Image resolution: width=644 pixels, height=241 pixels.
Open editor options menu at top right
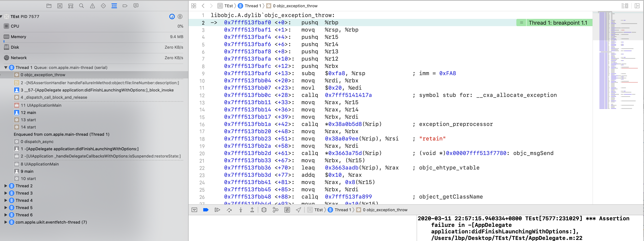coord(624,6)
